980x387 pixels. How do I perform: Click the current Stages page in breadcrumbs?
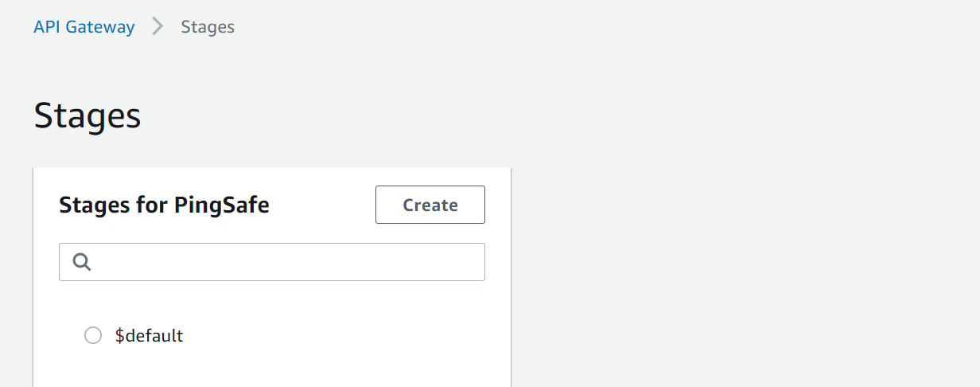pos(208,26)
